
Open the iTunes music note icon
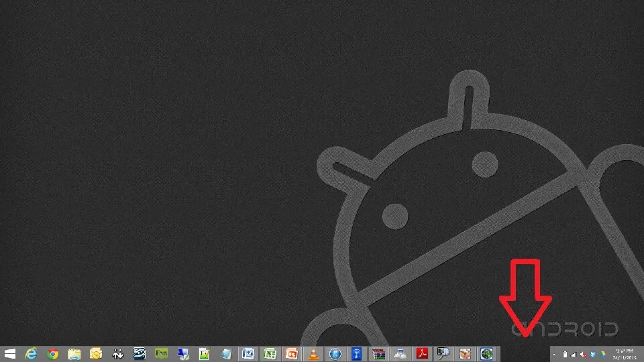point(335,354)
